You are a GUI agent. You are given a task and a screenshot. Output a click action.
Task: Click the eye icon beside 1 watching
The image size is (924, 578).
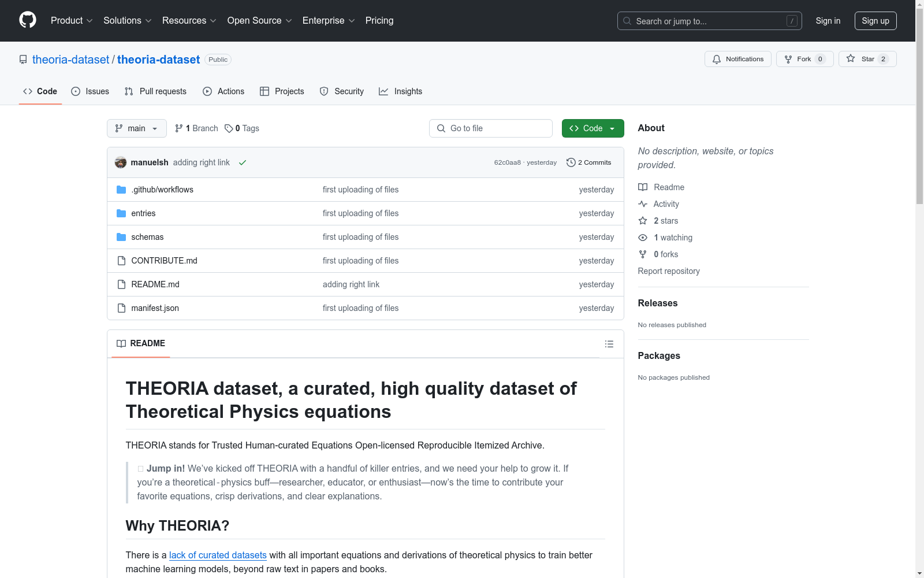click(643, 238)
